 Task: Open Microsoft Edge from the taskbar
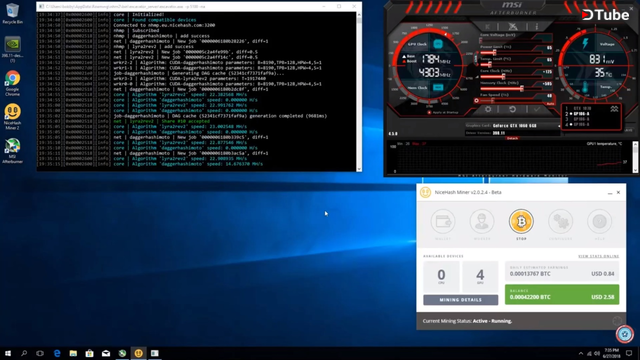coord(57,353)
